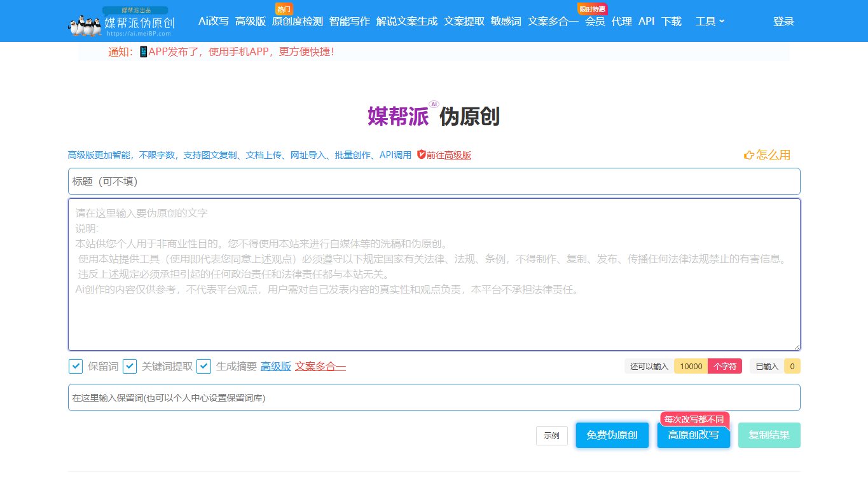Select 解说文案生成 in the navbar
The height and width of the screenshot is (488, 868).
407,22
